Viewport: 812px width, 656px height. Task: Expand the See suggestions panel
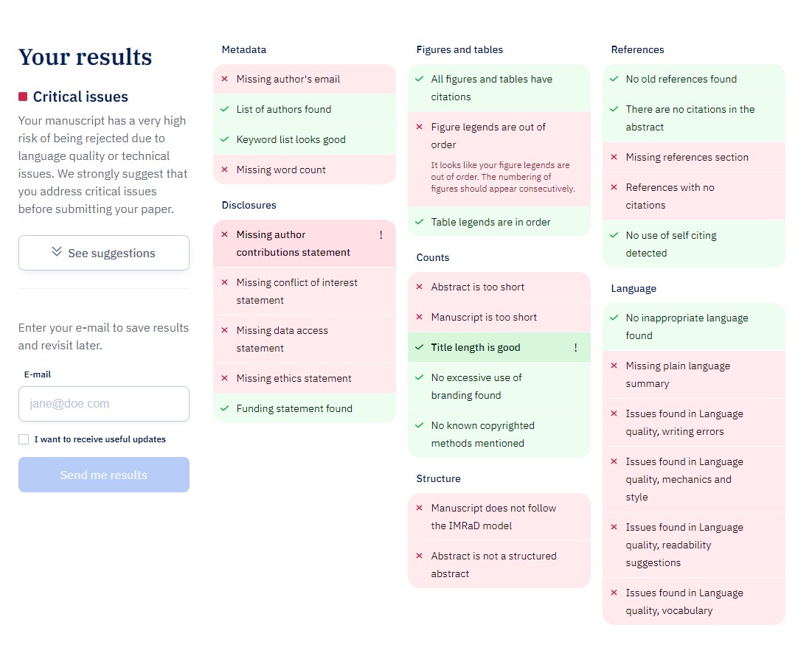click(103, 252)
